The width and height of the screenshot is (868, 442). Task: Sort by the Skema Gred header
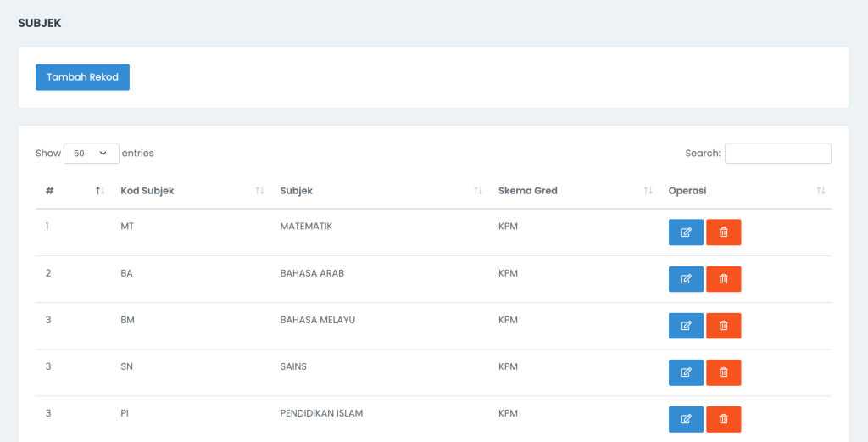coord(574,191)
